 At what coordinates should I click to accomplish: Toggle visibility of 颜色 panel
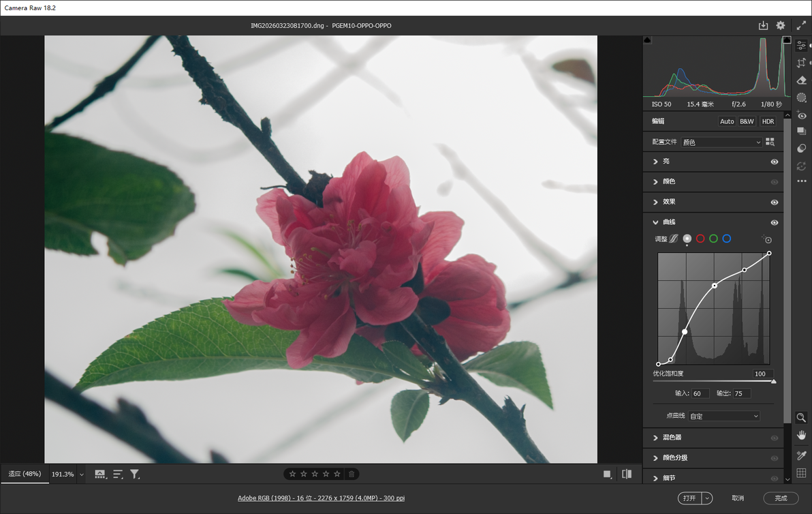pos(775,182)
